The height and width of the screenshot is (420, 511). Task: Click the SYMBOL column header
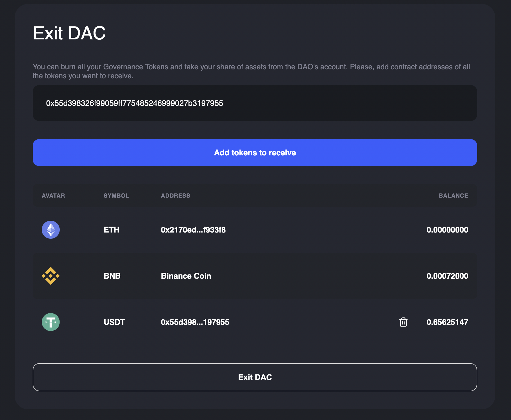pos(116,196)
